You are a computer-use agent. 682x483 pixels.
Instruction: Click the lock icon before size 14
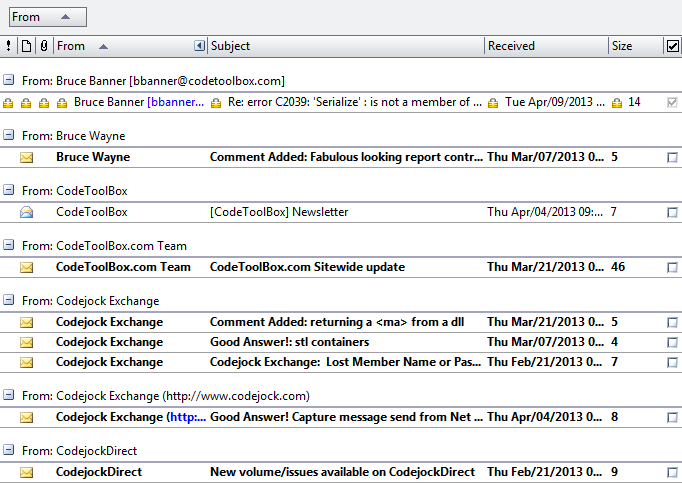617,103
